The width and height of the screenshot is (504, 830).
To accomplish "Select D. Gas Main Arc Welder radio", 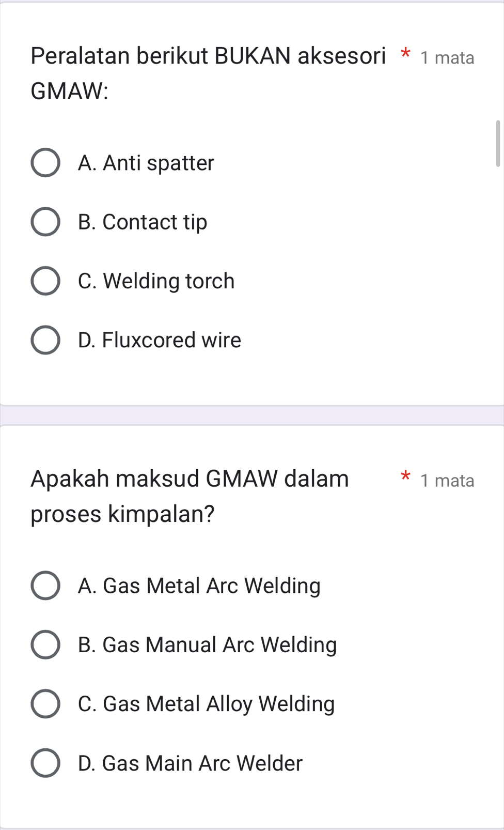I will (45, 763).
